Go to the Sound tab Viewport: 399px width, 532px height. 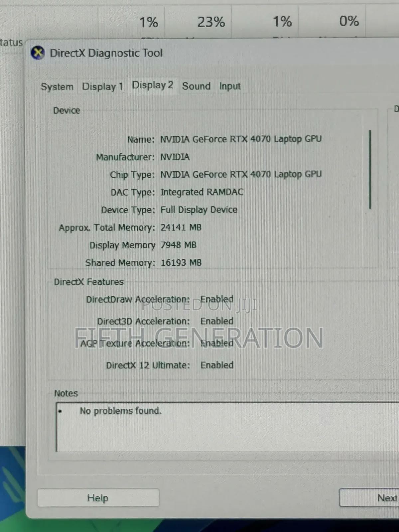pos(196,86)
